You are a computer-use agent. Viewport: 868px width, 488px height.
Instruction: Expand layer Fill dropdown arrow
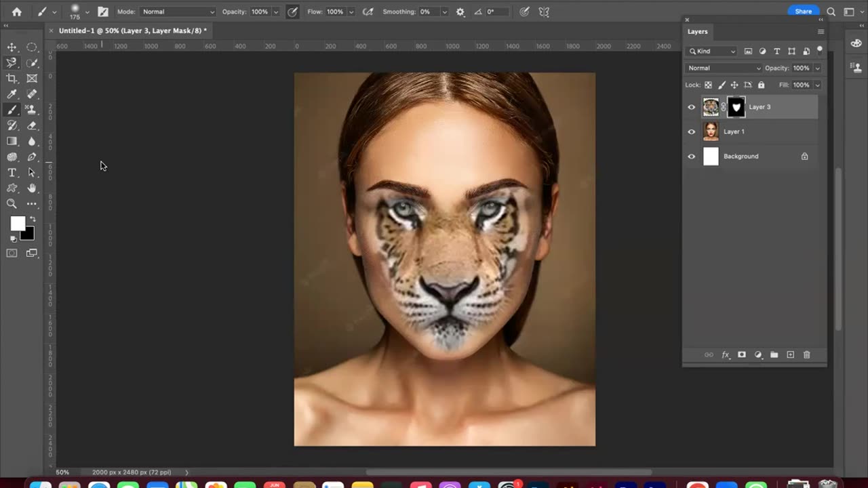tap(817, 85)
